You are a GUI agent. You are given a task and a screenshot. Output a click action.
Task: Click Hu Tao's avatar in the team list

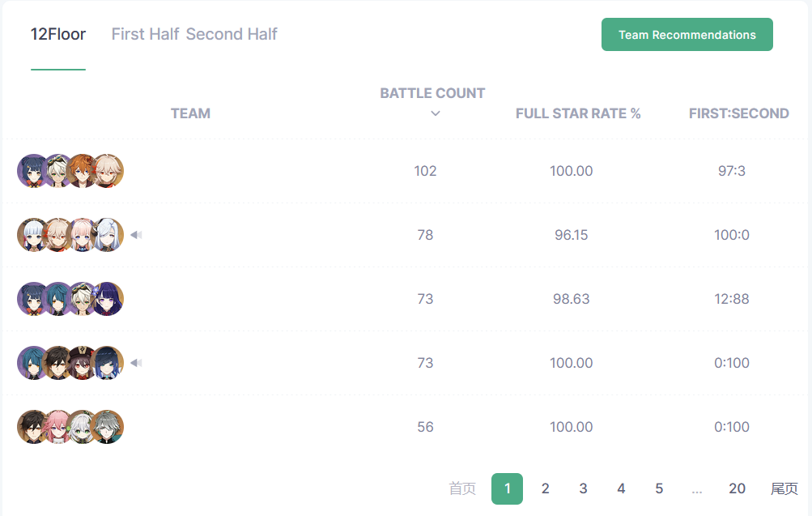[x=83, y=363]
